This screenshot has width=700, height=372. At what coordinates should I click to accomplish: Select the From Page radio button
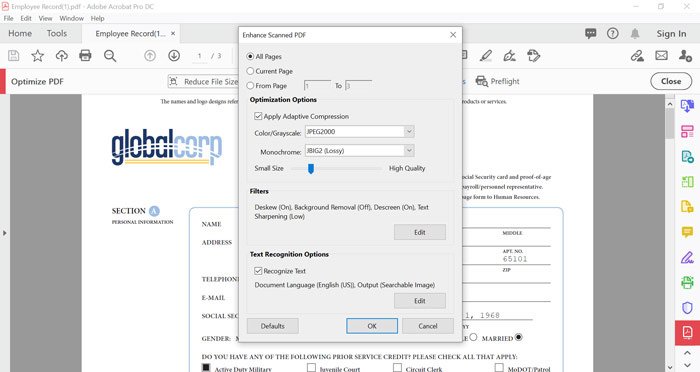pyautogui.click(x=250, y=85)
